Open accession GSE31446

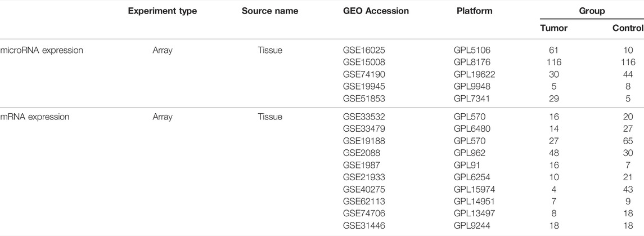[364, 225]
